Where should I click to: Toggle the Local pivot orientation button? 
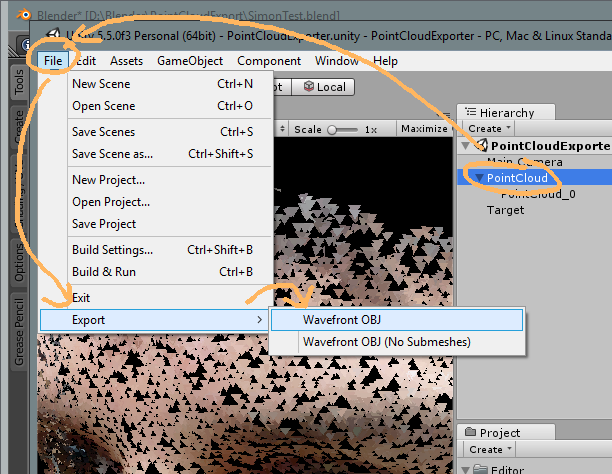pos(323,87)
